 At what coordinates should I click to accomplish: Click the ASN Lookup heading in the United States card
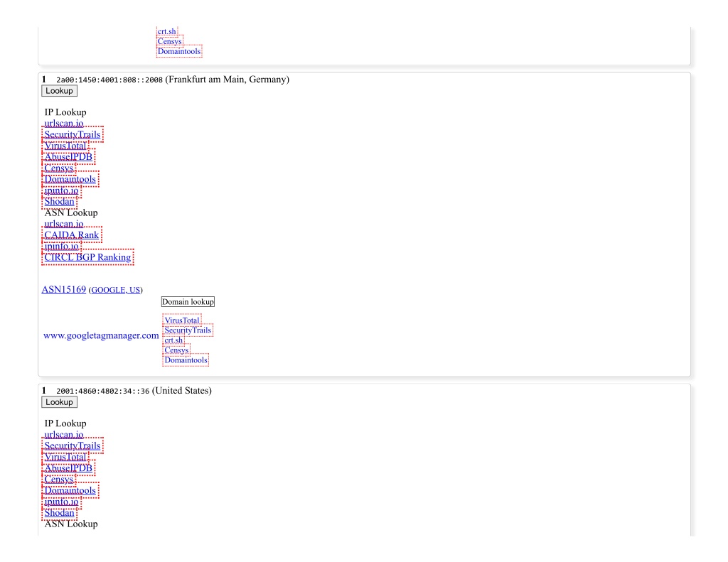point(71,524)
